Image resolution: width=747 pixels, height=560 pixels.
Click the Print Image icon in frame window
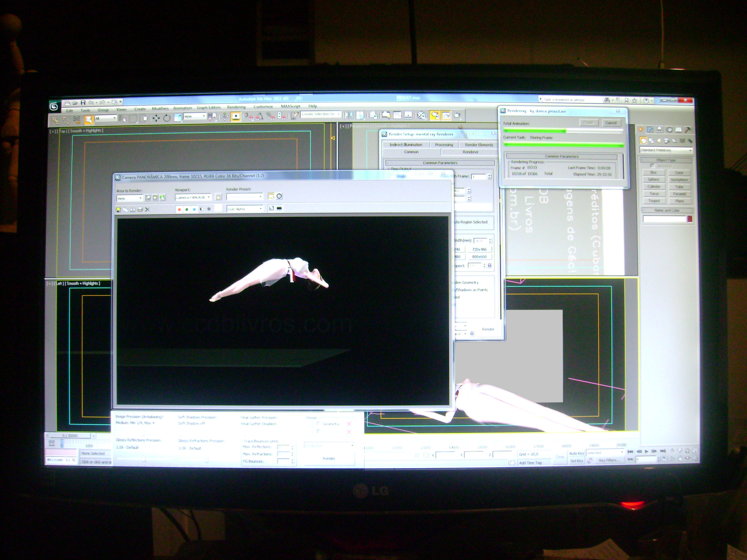click(140, 210)
